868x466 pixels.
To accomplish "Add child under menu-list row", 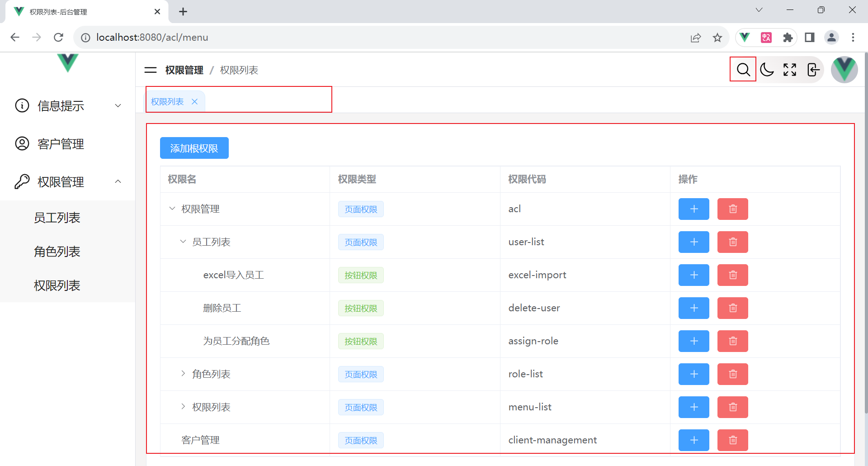I will coord(694,407).
